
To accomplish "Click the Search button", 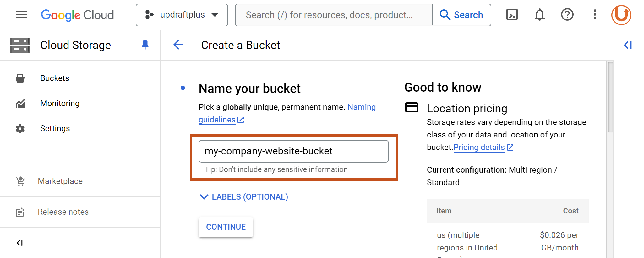I will click(461, 15).
